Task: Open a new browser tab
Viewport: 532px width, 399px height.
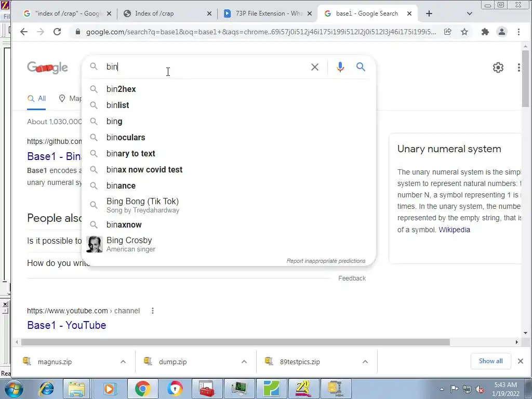Action: pyautogui.click(x=429, y=14)
